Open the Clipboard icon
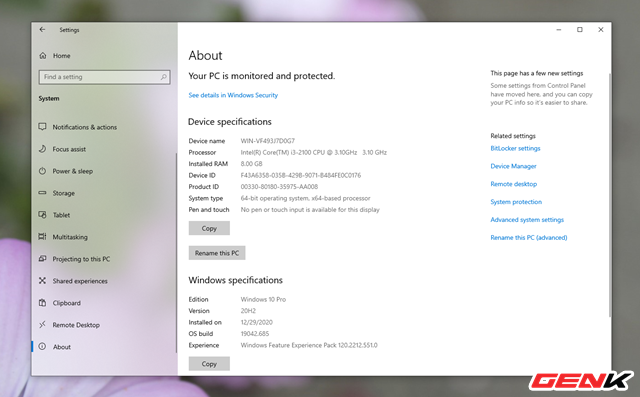The height and width of the screenshot is (397, 640). (x=42, y=303)
